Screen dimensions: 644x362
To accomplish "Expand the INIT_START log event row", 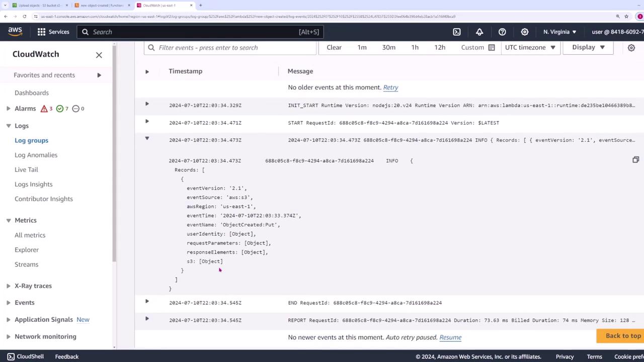I will [x=147, y=104].
